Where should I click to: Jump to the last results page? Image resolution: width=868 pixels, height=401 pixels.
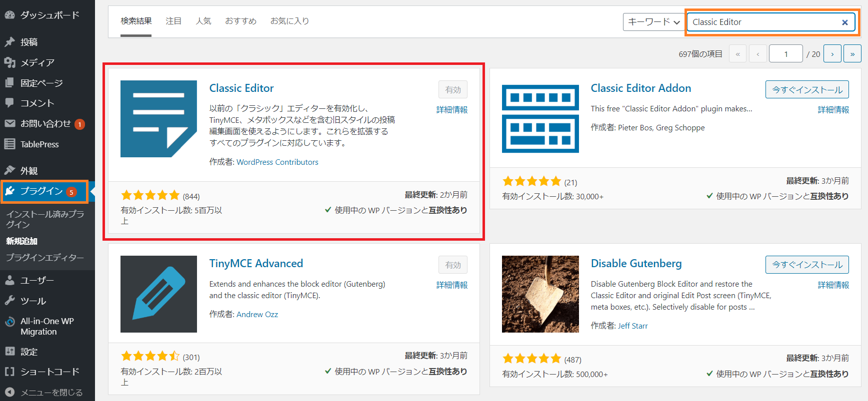tap(852, 54)
